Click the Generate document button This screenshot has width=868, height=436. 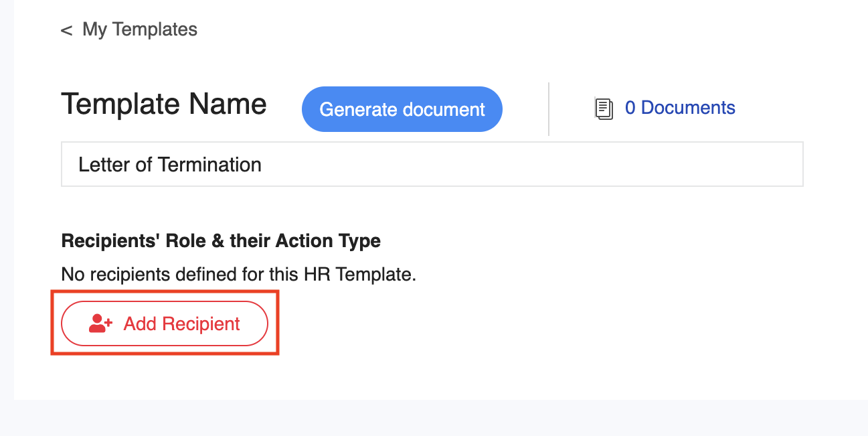coord(402,109)
